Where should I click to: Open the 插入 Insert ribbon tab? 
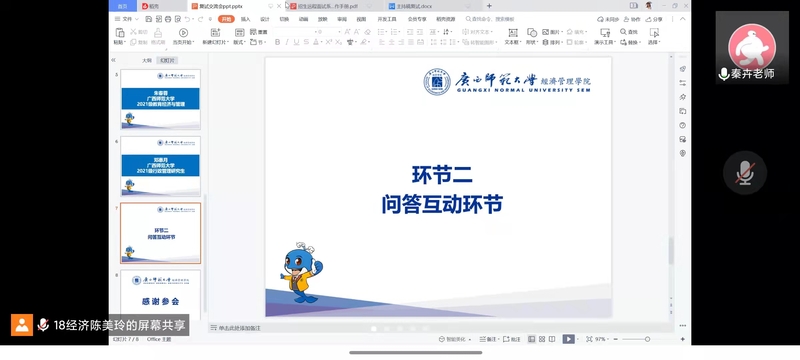point(245,19)
